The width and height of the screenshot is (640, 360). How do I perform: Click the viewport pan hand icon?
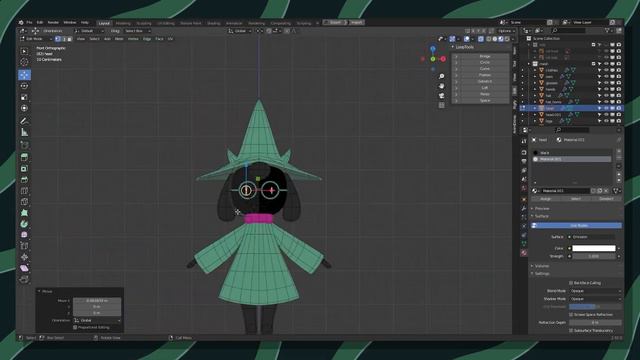point(441,86)
